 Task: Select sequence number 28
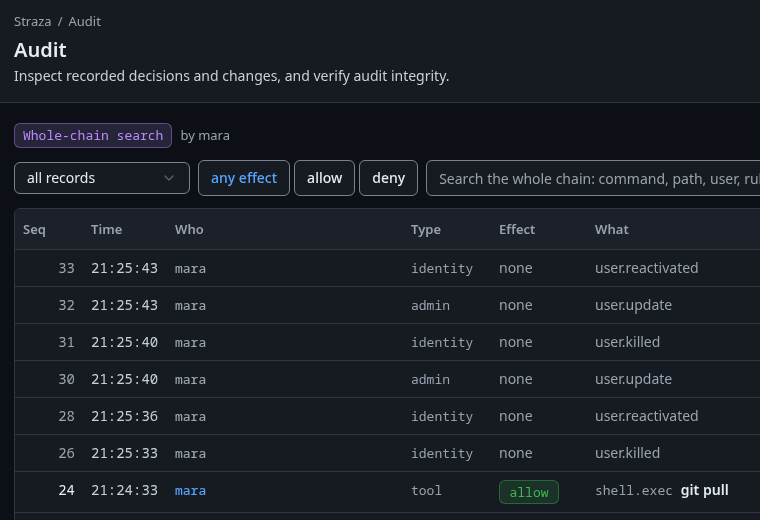click(66, 416)
